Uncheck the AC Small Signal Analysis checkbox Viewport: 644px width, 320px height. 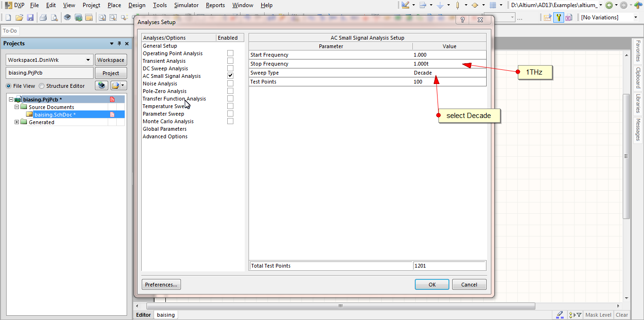coord(230,76)
